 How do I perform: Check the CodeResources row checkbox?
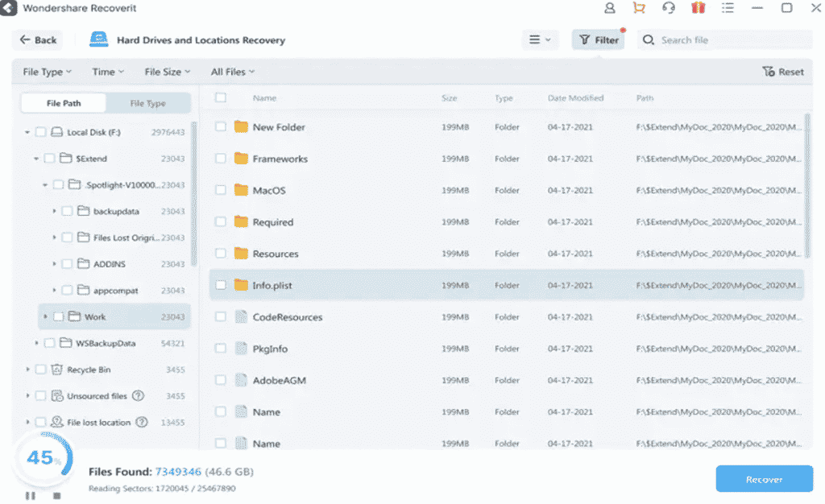click(221, 316)
